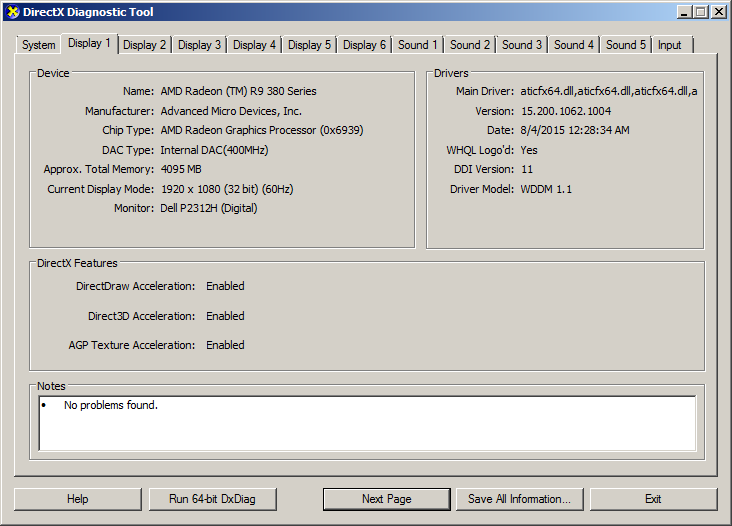Minimize the DirectX Diagnostic Tool window
732x526 pixels.
point(684,12)
